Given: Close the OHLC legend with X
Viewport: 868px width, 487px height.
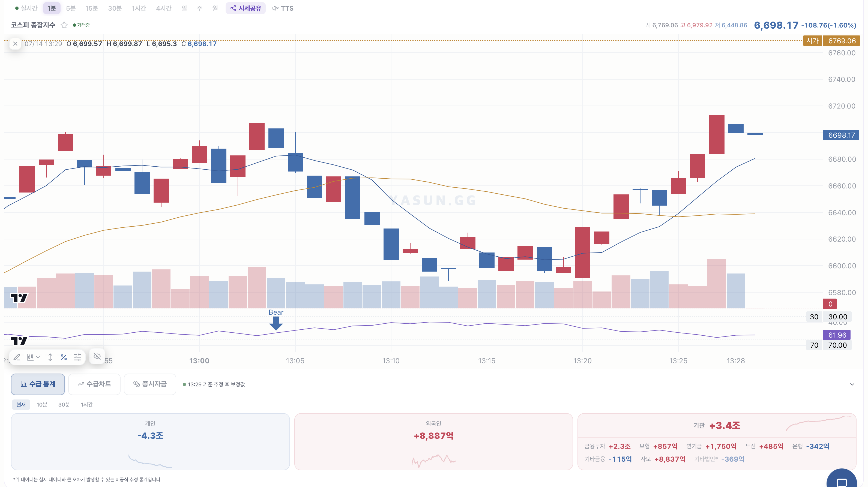Looking at the screenshot, I should [15, 43].
